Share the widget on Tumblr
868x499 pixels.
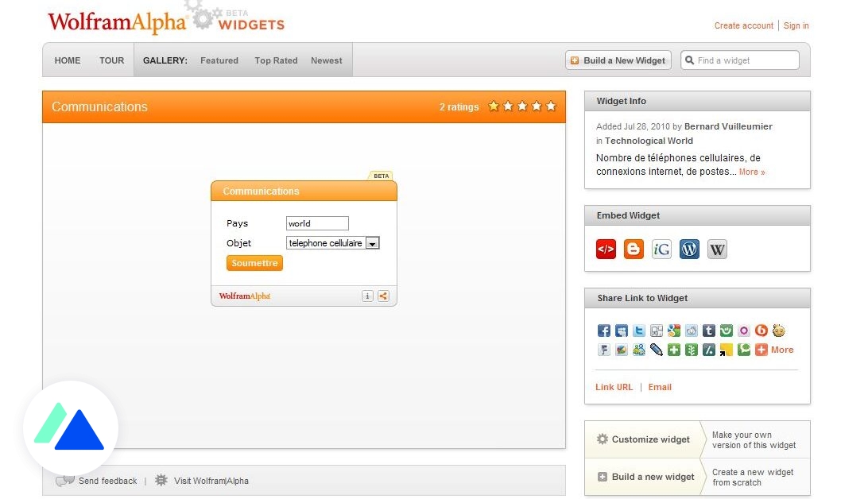click(709, 331)
